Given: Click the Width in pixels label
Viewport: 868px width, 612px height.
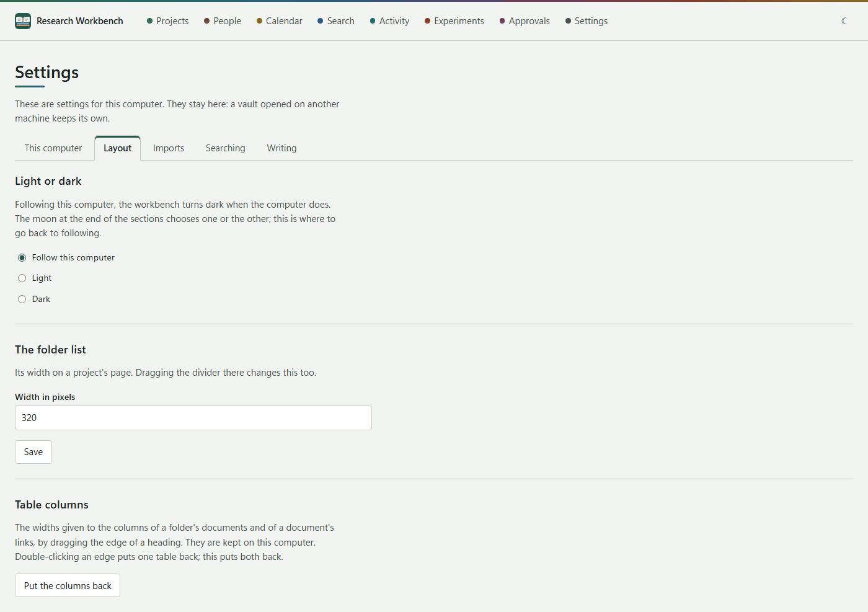Looking at the screenshot, I should (x=45, y=397).
